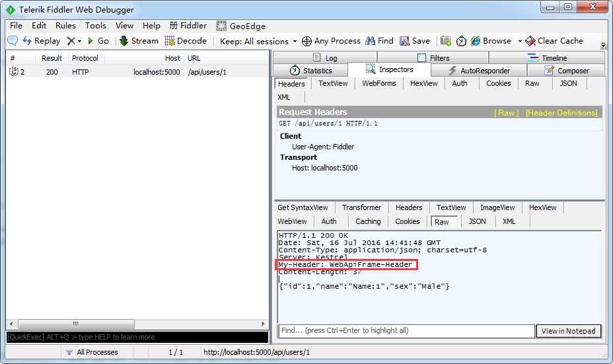Select the Get SyntaxView response tab
The width and height of the screenshot is (613, 364).
point(303,207)
